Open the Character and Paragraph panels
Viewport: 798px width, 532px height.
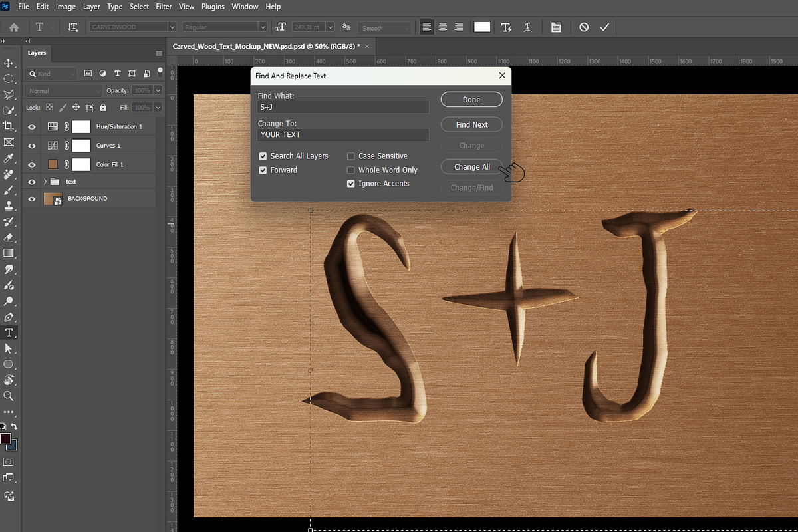point(556,27)
